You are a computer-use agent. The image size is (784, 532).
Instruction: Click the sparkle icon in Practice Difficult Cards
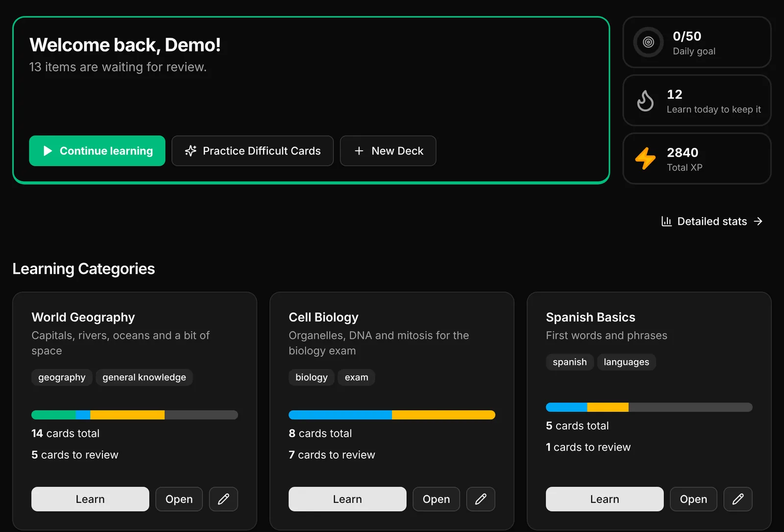[x=191, y=151]
